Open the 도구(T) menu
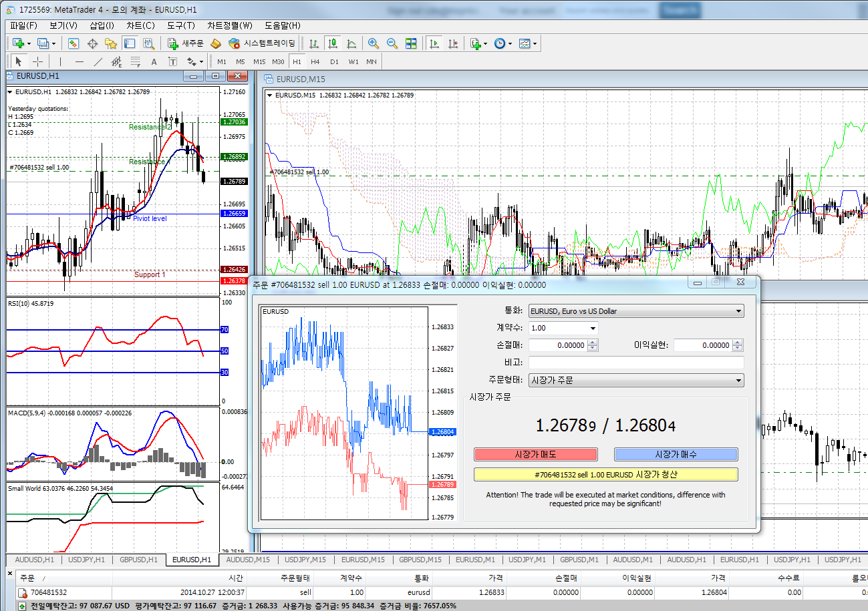Screen dimensions: 868x611 coord(180,25)
